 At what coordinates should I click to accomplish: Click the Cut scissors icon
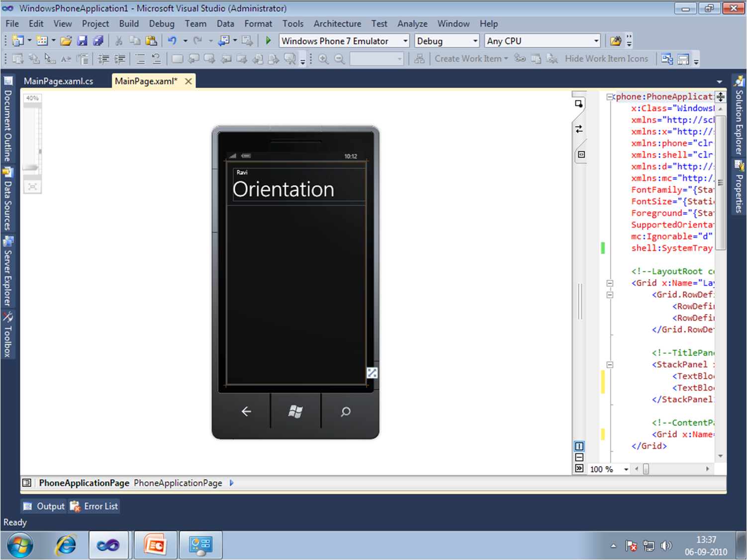point(119,41)
